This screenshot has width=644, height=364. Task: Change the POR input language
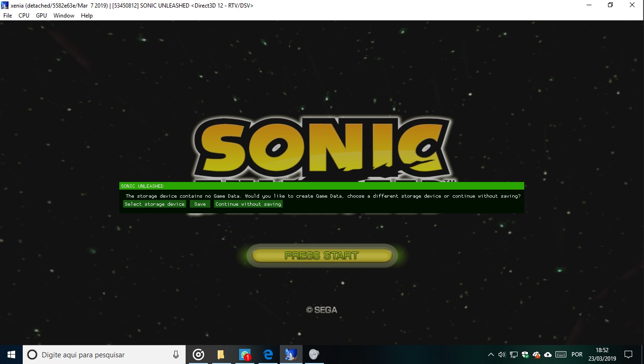pyautogui.click(x=577, y=355)
